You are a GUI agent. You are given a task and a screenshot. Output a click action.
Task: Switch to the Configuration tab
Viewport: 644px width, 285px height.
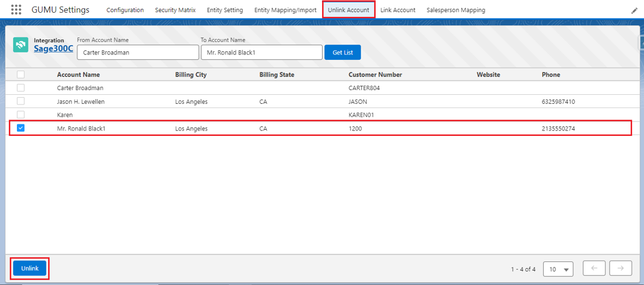coord(125,10)
